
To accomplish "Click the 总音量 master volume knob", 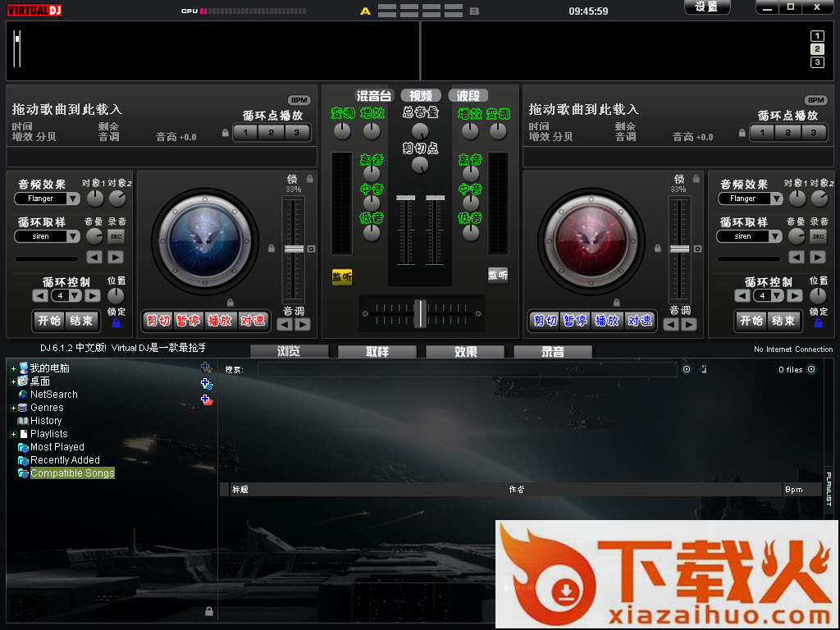I will 420,130.
